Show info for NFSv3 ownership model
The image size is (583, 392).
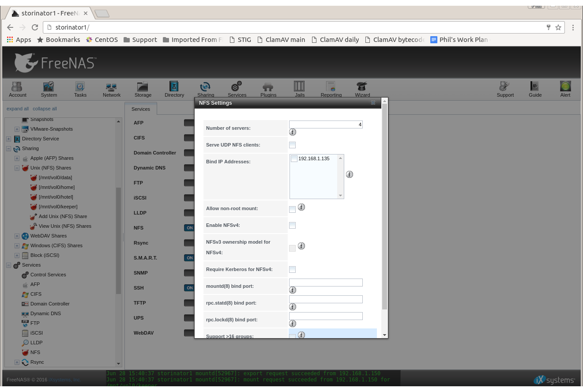tap(301, 246)
